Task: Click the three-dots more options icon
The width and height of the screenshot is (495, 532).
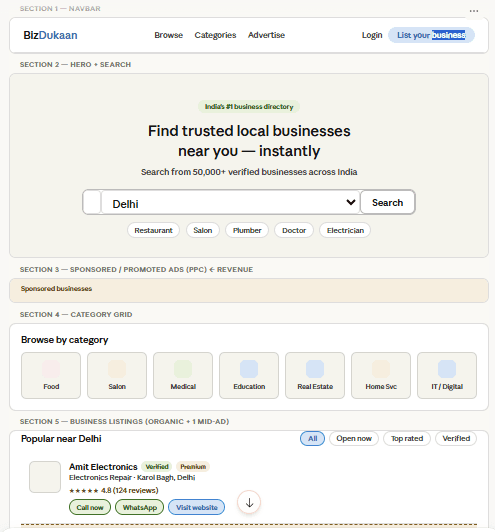Action: [x=474, y=11]
